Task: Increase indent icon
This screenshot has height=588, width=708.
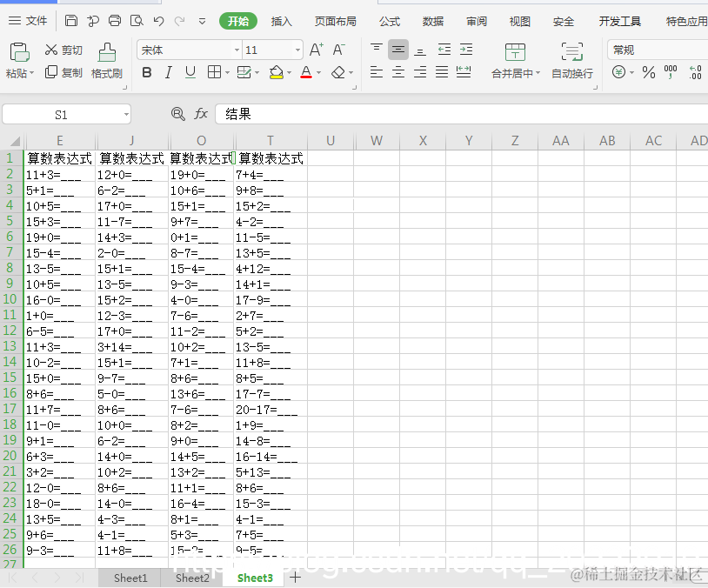Action: click(x=466, y=50)
